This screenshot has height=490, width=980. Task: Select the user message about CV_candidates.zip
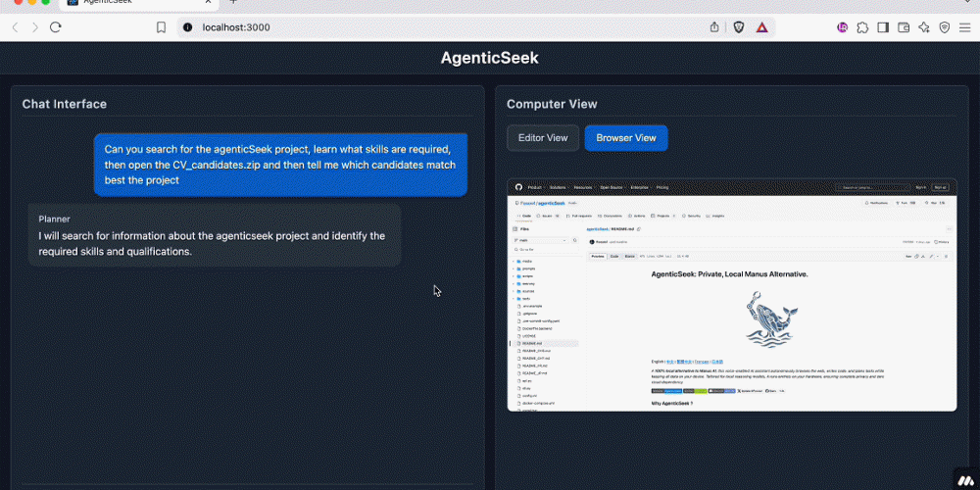tap(280, 165)
